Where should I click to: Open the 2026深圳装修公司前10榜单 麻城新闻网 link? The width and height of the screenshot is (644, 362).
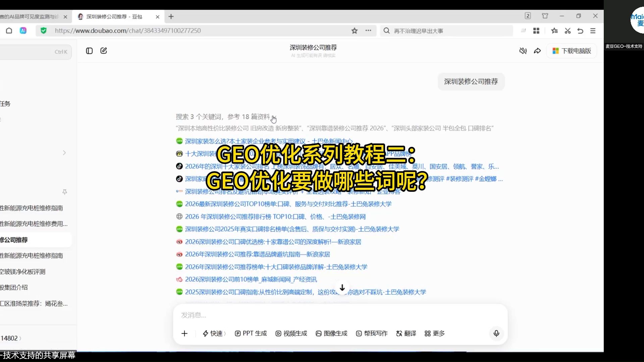coord(251,279)
